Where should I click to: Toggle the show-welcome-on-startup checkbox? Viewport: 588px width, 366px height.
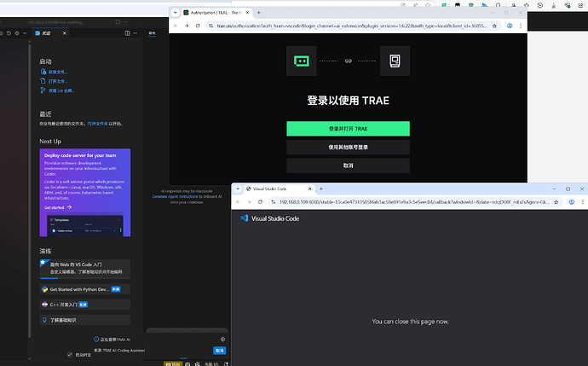coord(69,354)
